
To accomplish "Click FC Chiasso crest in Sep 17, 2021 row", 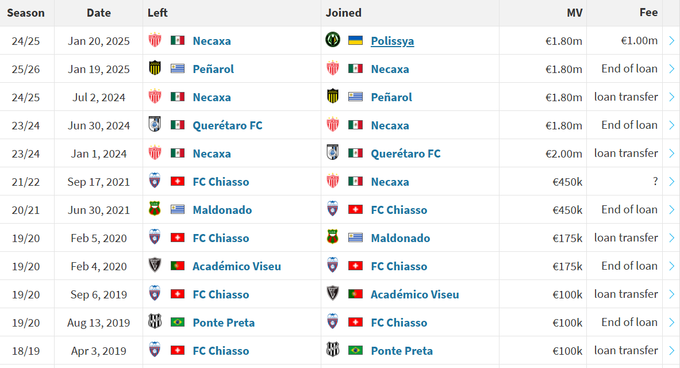I will (x=155, y=181).
